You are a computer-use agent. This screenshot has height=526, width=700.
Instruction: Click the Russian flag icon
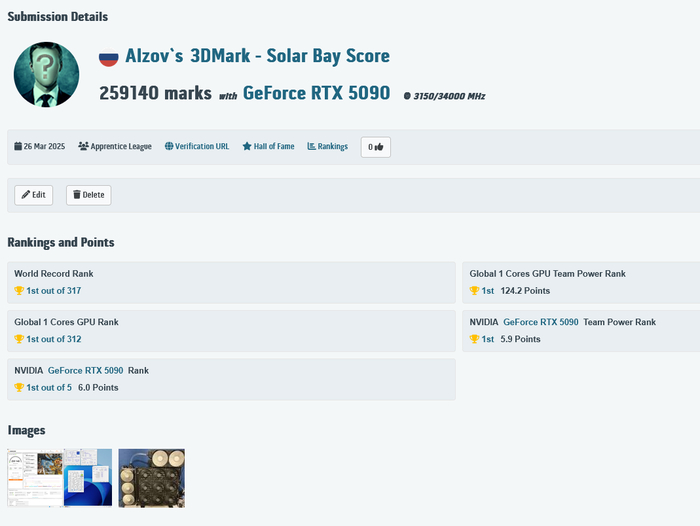(x=108, y=57)
